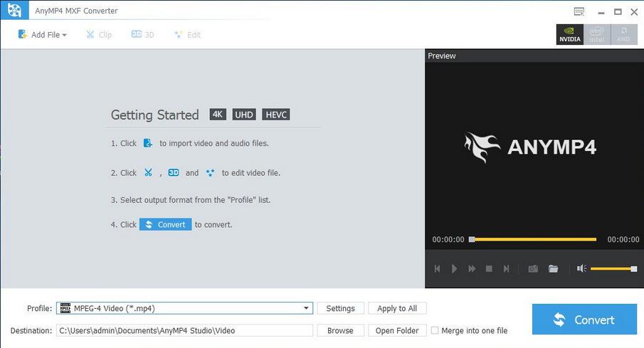Click the 3D icon in step 2
The width and height of the screenshot is (644, 348).
click(174, 172)
